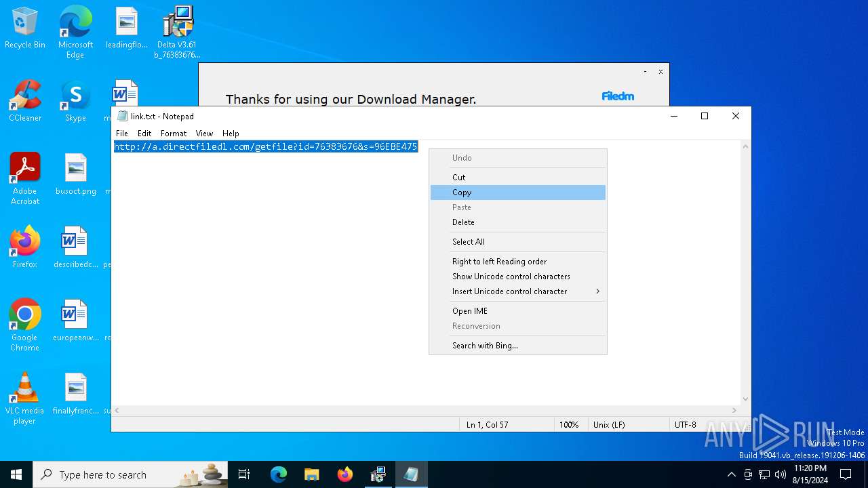868x488 pixels.
Task: Open the network tray icon
Action: (x=764, y=474)
